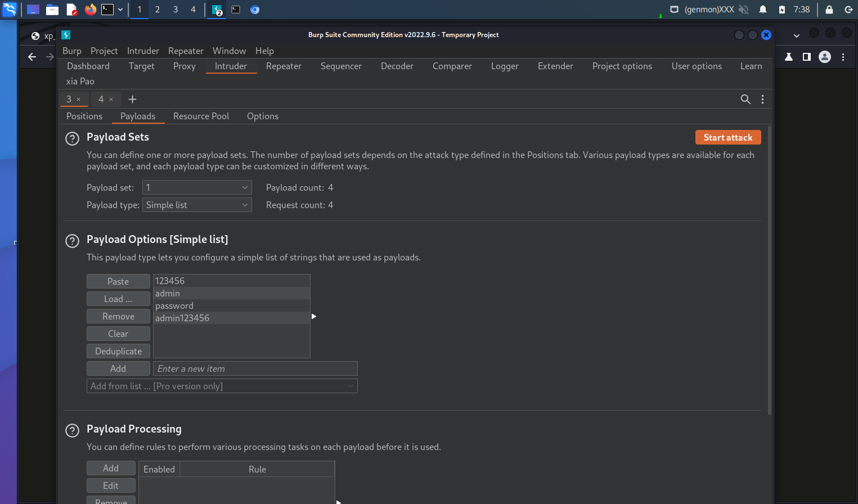Open the terminal emulator launcher in the panel
The width and height of the screenshot is (858, 504).
pyautogui.click(x=107, y=10)
